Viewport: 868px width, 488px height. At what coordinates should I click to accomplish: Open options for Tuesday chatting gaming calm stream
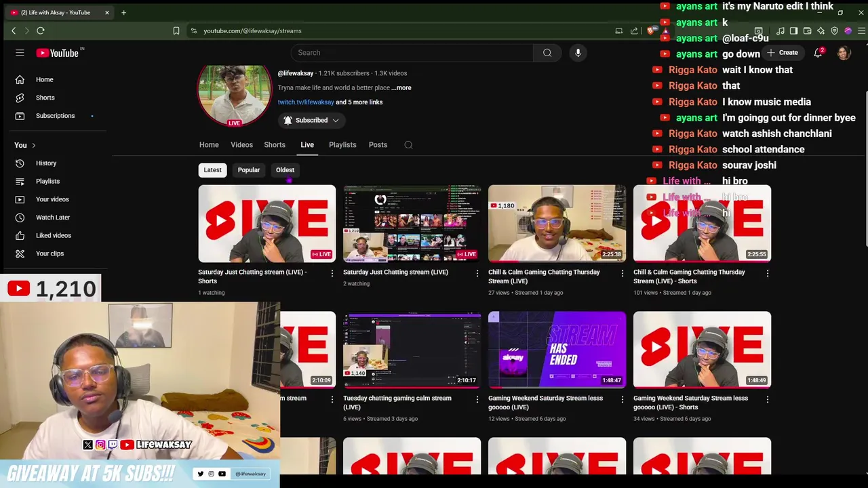[477, 399]
